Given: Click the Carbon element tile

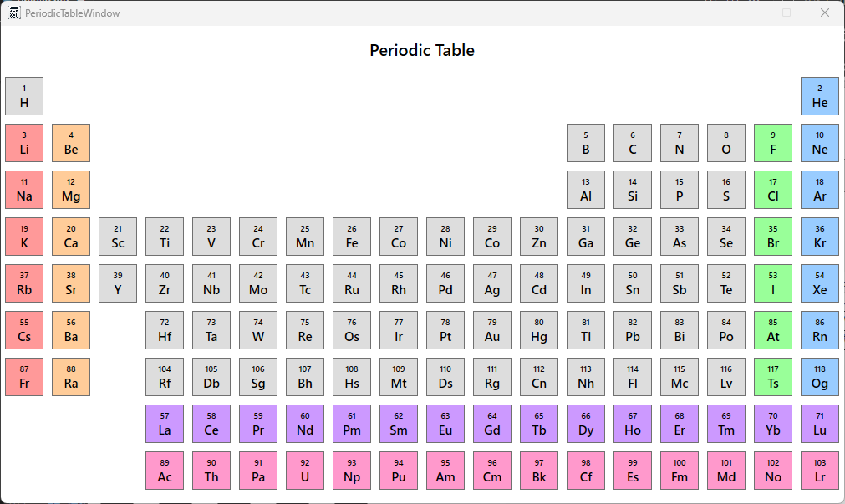Looking at the screenshot, I should [x=633, y=143].
